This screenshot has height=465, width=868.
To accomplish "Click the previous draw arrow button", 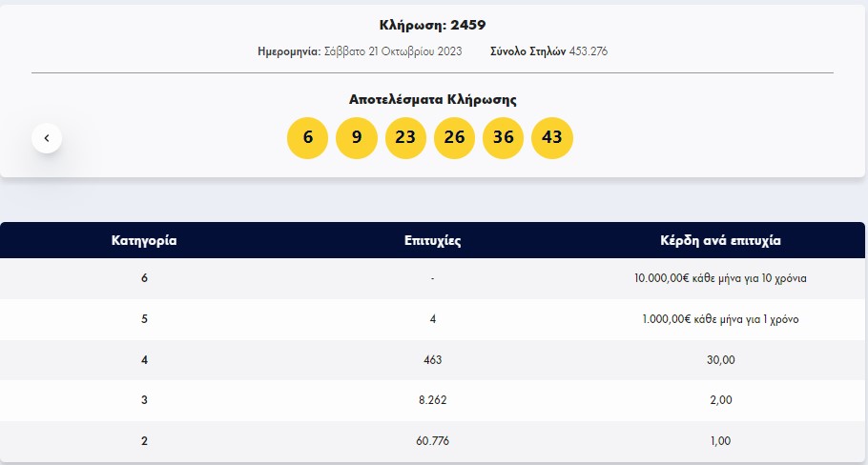I will tap(47, 138).
